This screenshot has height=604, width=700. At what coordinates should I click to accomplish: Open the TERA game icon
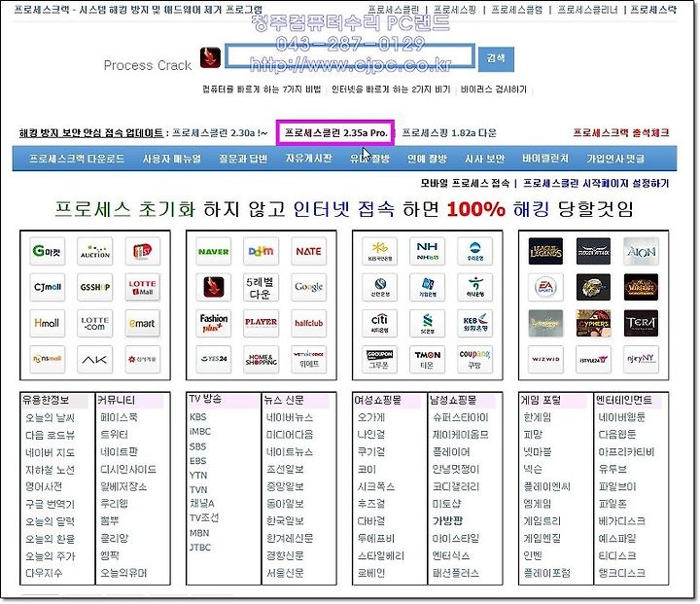tap(641, 323)
